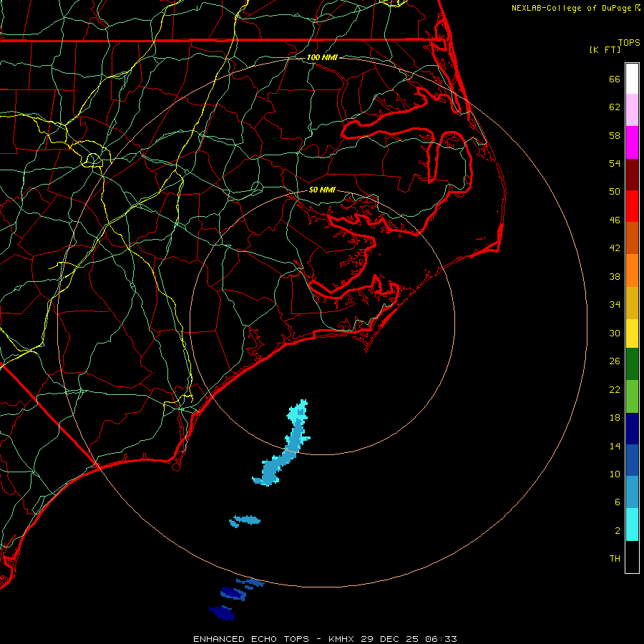Click the legend value '22'
The width and height of the screenshot is (644, 644).
coord(615,389)
